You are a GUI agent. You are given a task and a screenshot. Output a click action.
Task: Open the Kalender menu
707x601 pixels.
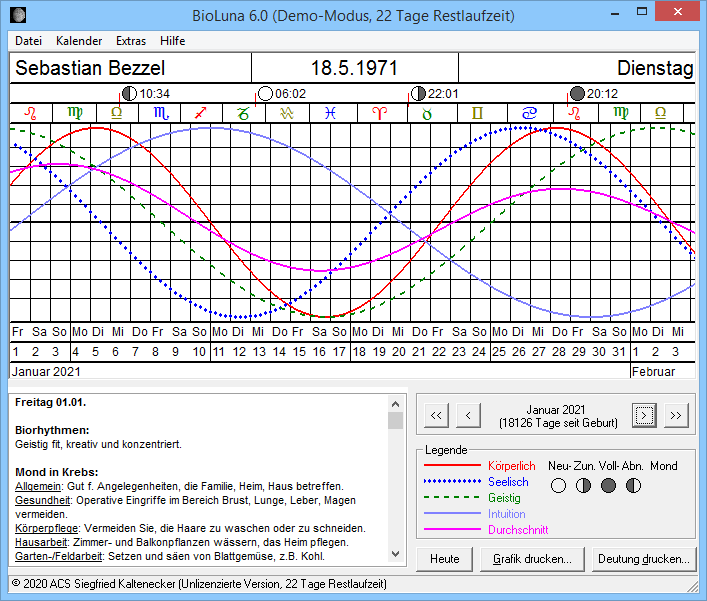pyautogui.click(x=79, y=41)
